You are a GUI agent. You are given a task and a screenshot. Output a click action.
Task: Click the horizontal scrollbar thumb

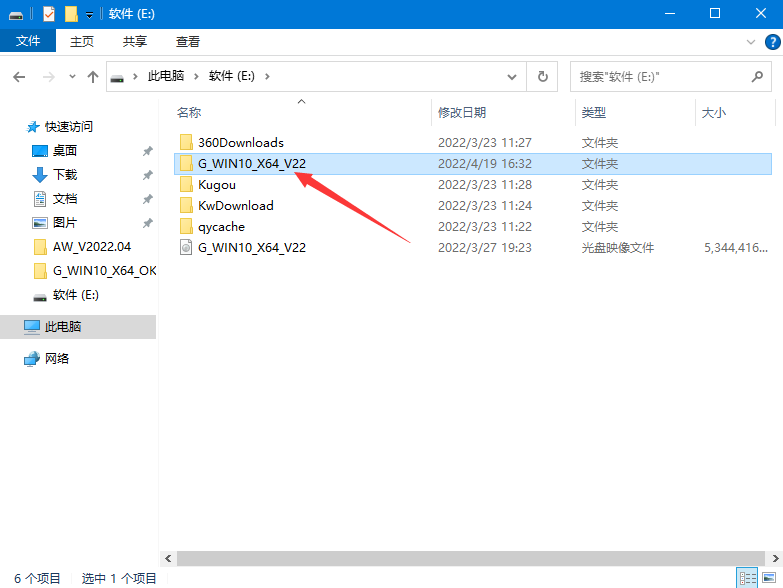coord(471,559)
